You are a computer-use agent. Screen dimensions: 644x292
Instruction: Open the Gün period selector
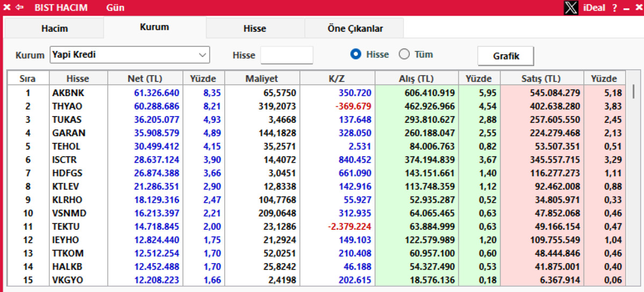tap(115, 8)
